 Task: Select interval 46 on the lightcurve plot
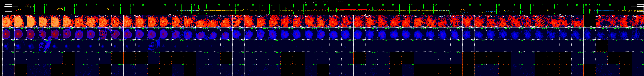click(x=543, y=9)
